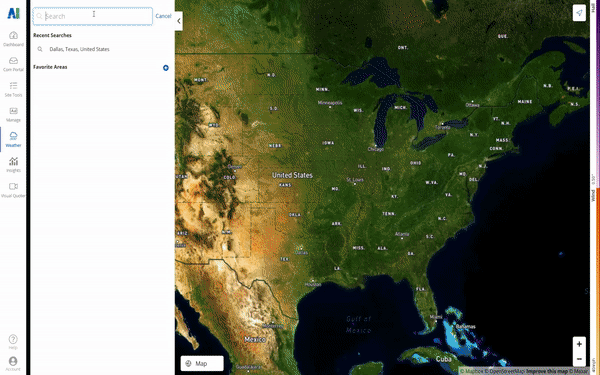Click the magnifier icon inside the search box

pos(39,16)
